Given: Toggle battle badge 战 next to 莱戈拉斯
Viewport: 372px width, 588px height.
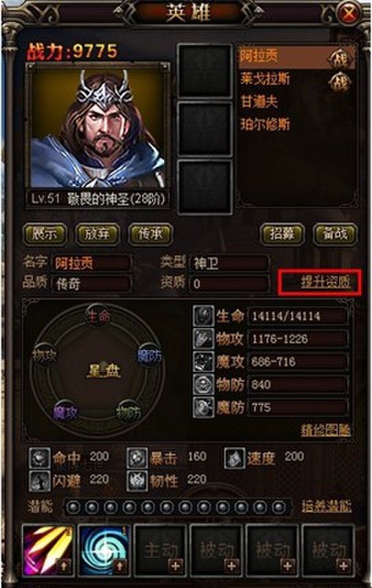Looking at the screenshot, I should click(339, 82).
